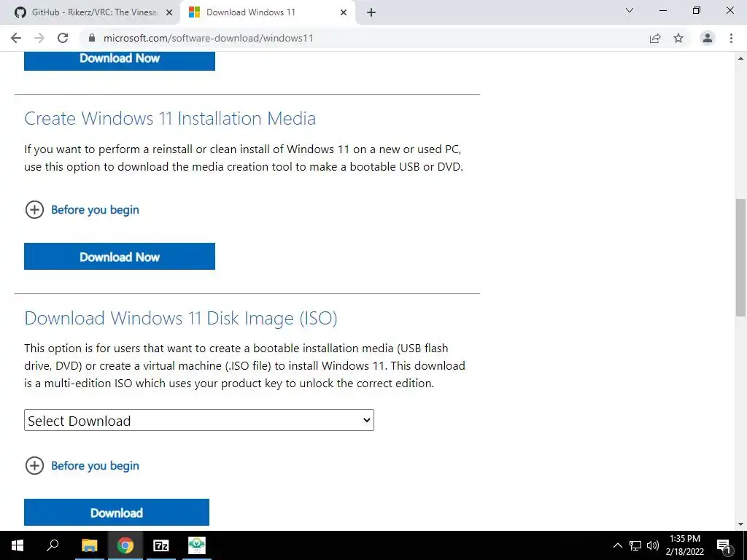
Task: Open the Select Download dropdown
Action: 199,420
